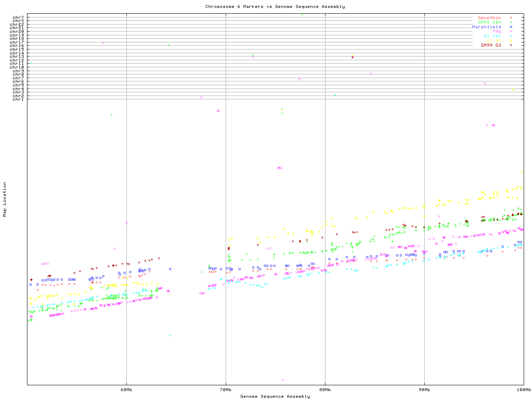Click the WI YAC legend label
The width and height of the screenshot is (532, 399).
pyautogui.click(x=492, y=36)
